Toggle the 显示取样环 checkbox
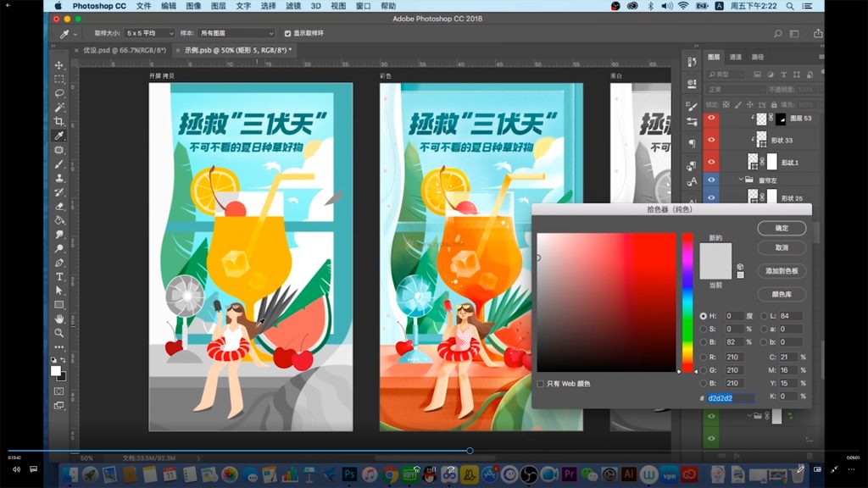This screenshot has width=868, height=488. coord(287,34)
